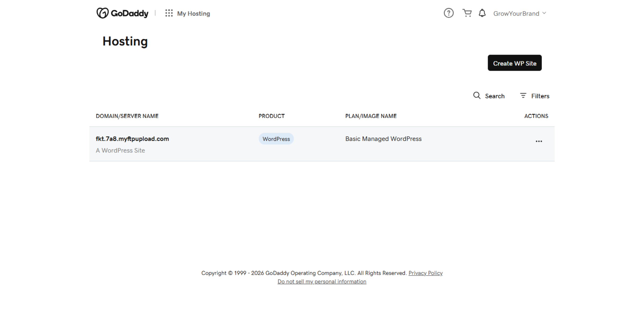Open the app launcher grid icon

tap(169, 13)
